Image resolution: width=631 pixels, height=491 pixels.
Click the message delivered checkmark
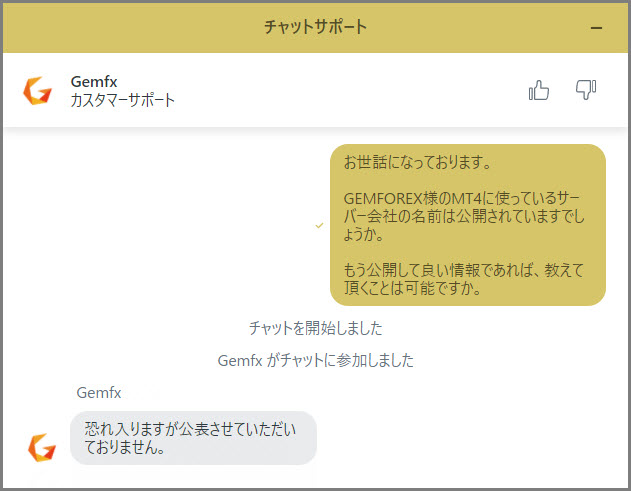(319, 225)
